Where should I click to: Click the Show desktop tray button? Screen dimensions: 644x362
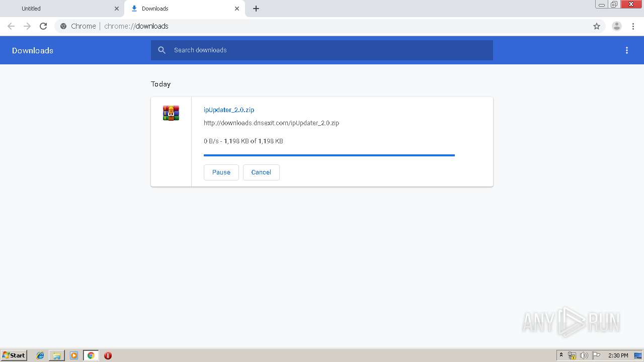[638, 355]
